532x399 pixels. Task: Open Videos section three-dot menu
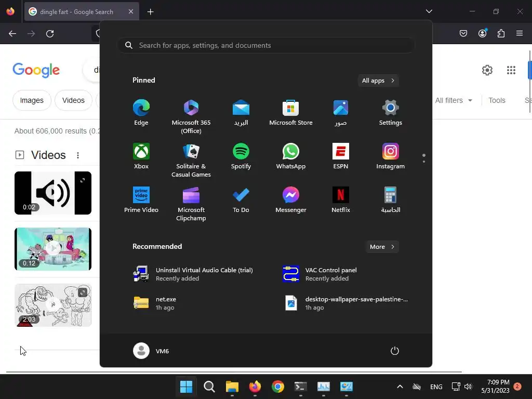tap(78, 155)
